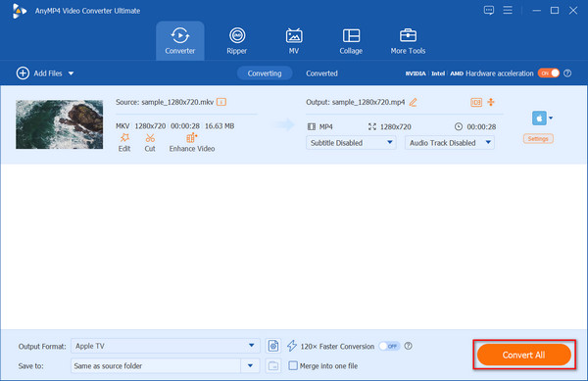Expand the Add Files dropdown arrow
Image resolution: width=588 pixels, height=381 pixels.
click(x=71, y=73)
